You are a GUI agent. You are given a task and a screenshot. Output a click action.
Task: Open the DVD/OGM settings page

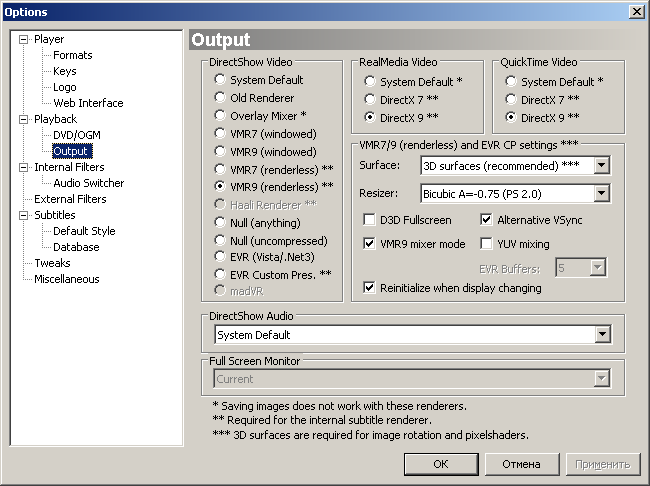pyautogui.click(x=76, y=135)
